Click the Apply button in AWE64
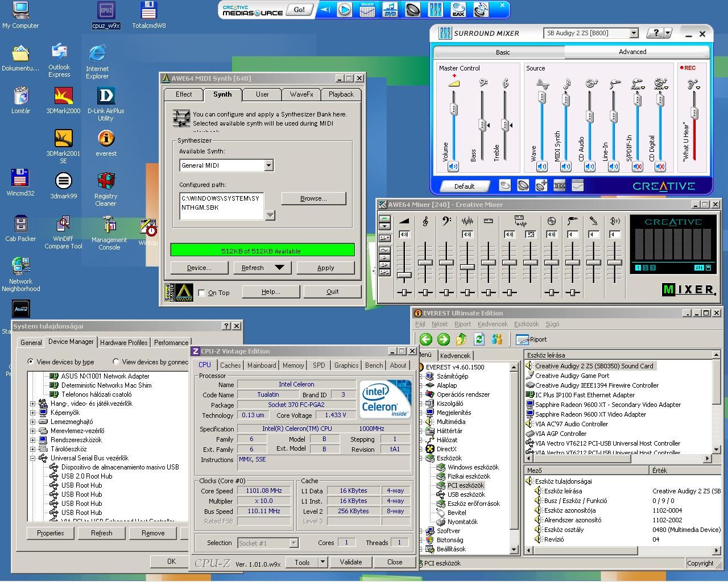 click(x=326, y=268)
